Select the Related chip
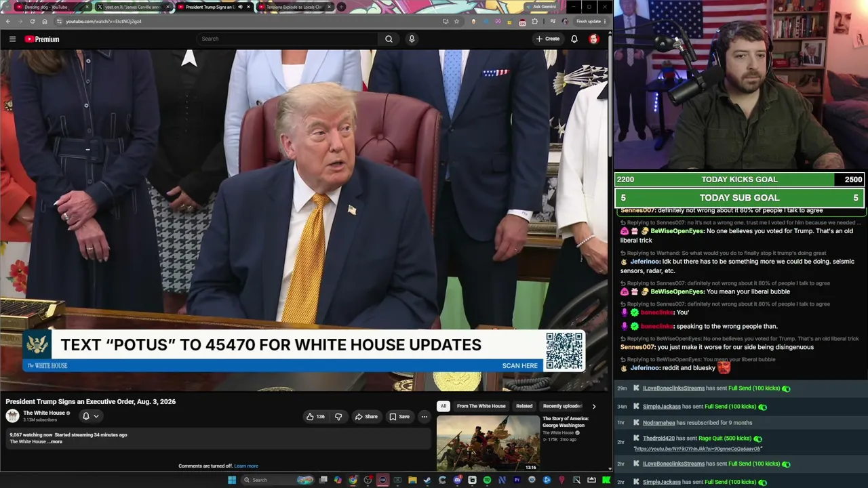Screen dimensions: 868x488 [x=524, y=406]
